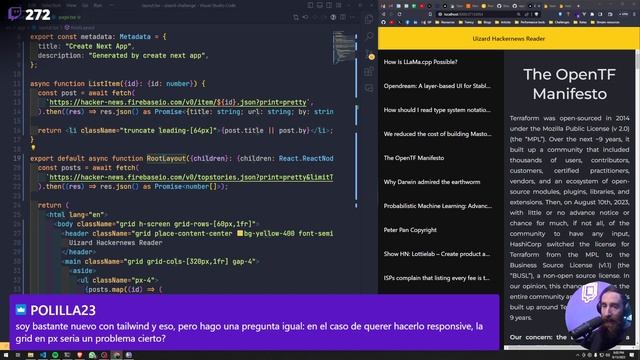This screenshot has width=640, height=360.
Task: Toggle primary sidebar layout icon in title bar
Action: pyautogui.click(x=310, y=5)
